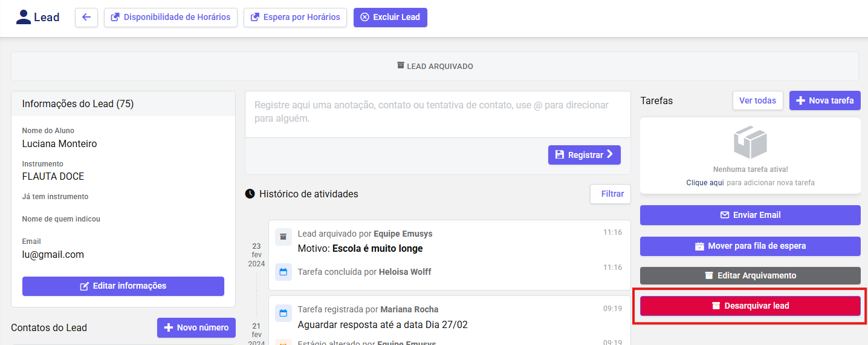Click the empty box tasks icon
868x345 pixels.
tap(750, 142)
